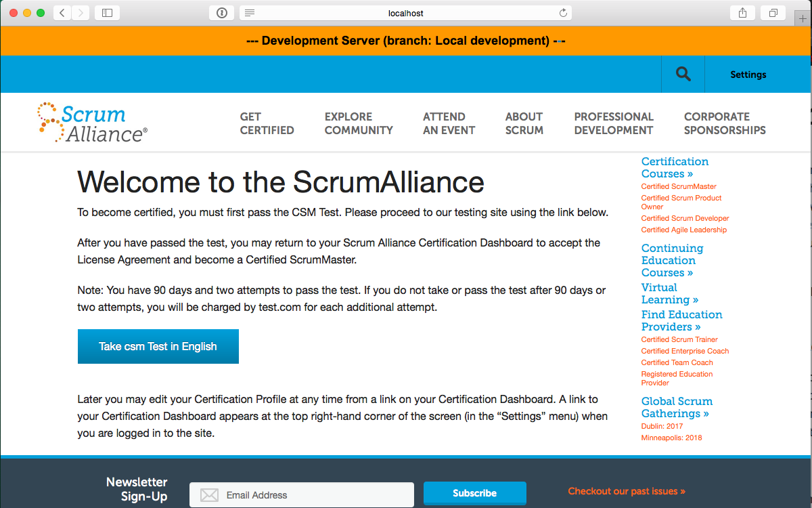
Task: Click Take csm Test in English button
Action: (x=158, y=346)
